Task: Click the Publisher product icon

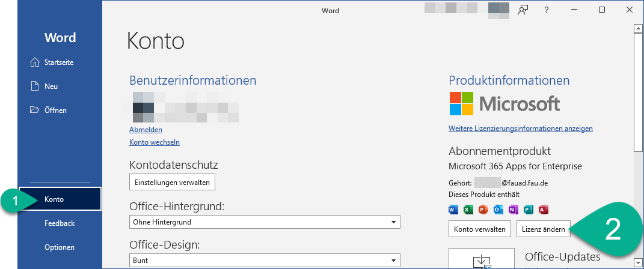Action: [x=528, y=210]
